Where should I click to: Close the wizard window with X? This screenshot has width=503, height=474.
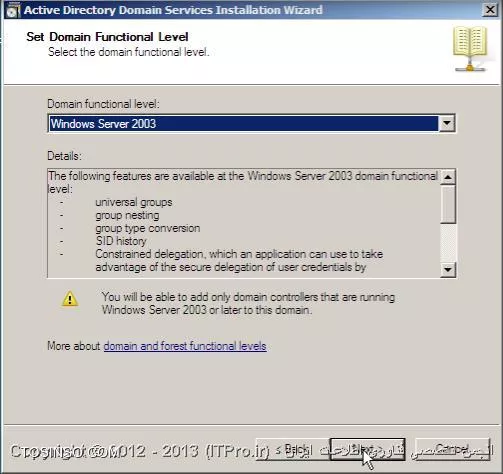[490, 10]
